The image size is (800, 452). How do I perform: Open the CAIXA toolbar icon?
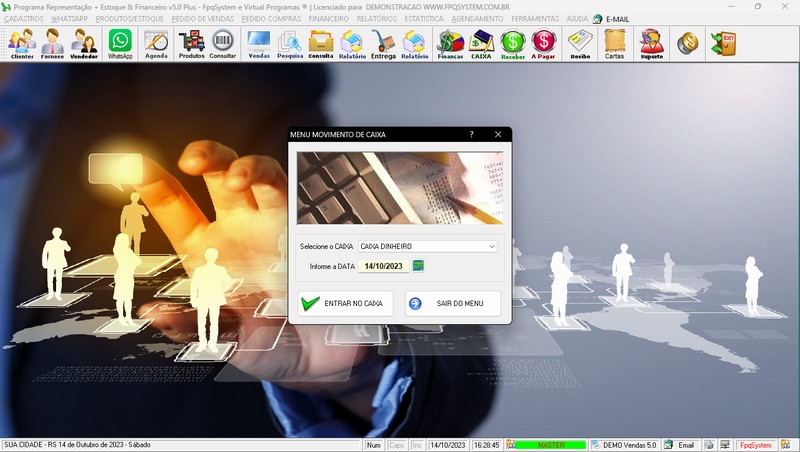tap(481, 44)
